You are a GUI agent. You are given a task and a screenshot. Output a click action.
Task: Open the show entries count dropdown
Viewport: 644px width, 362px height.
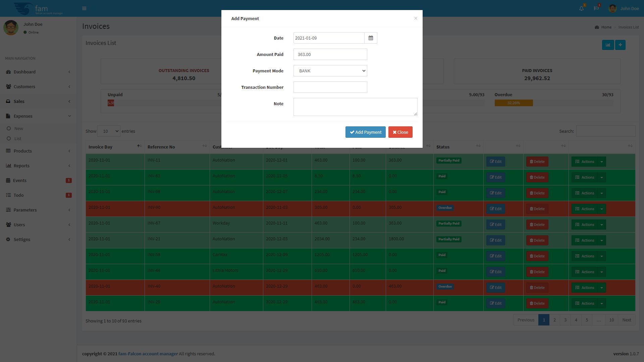click(x=109, y=131)
